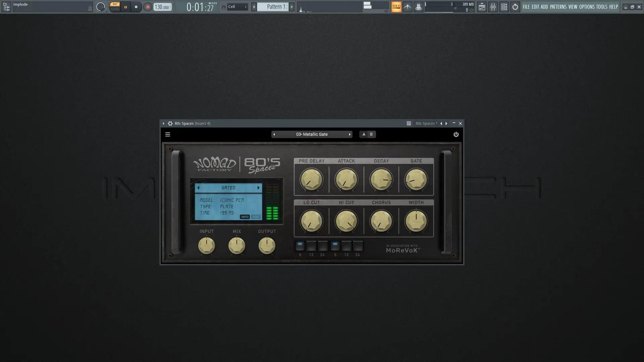Enable the record button
This screenshot has width=644, height=362.
[148, 7]
